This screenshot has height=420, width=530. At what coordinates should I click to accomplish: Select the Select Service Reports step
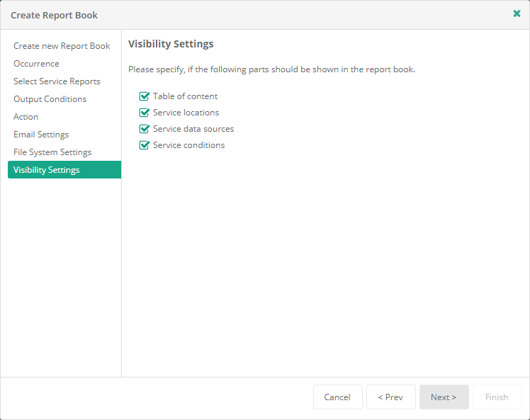pos(57,81)
